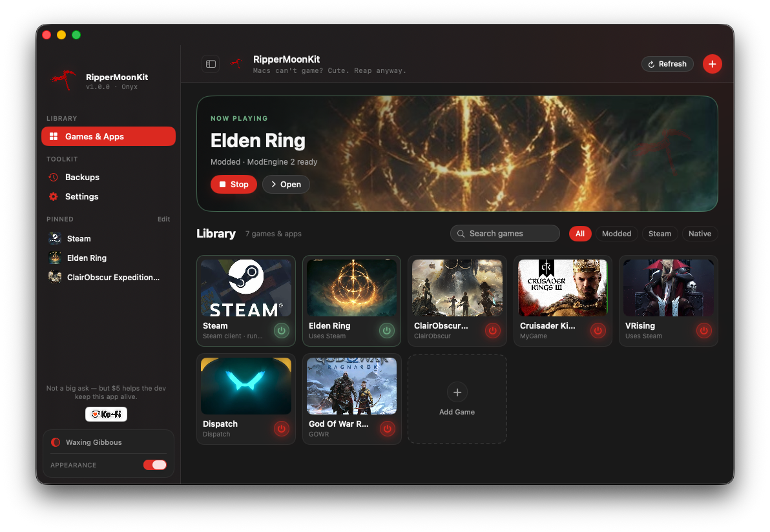Screen dimensions: 770x532
Task: Click the plus icon in Add Game tile
Action: tap(457, 392)
